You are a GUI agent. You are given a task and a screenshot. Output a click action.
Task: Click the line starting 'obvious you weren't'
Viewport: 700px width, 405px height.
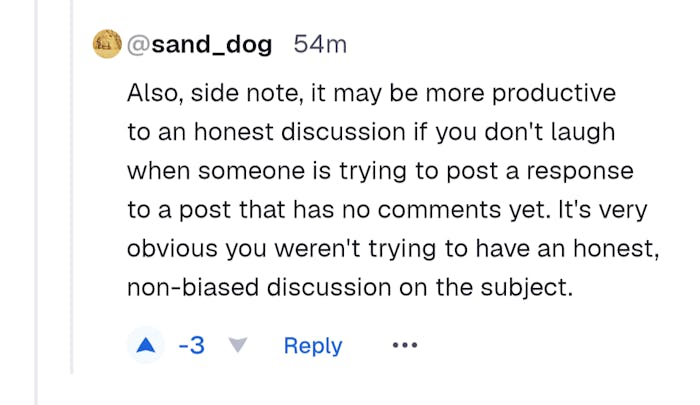393,249
